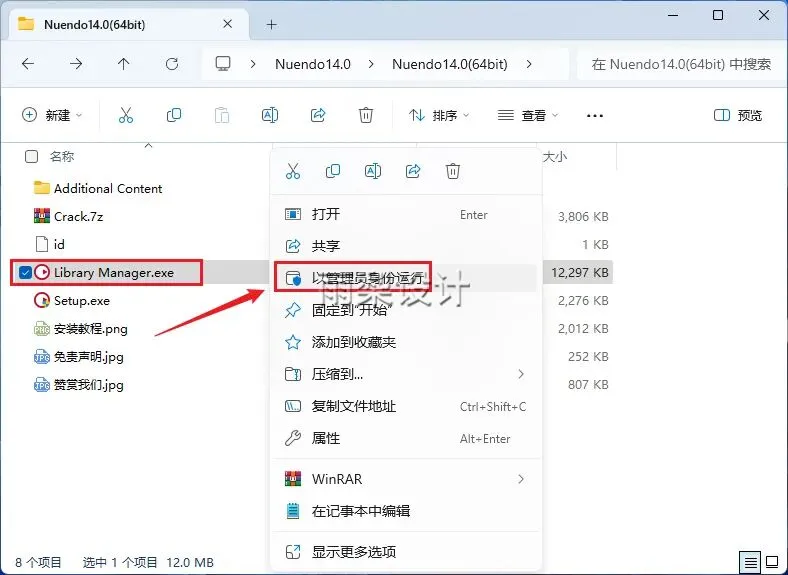
Task: Click the Library Manager.exe file name
Action: pos(114,272)
